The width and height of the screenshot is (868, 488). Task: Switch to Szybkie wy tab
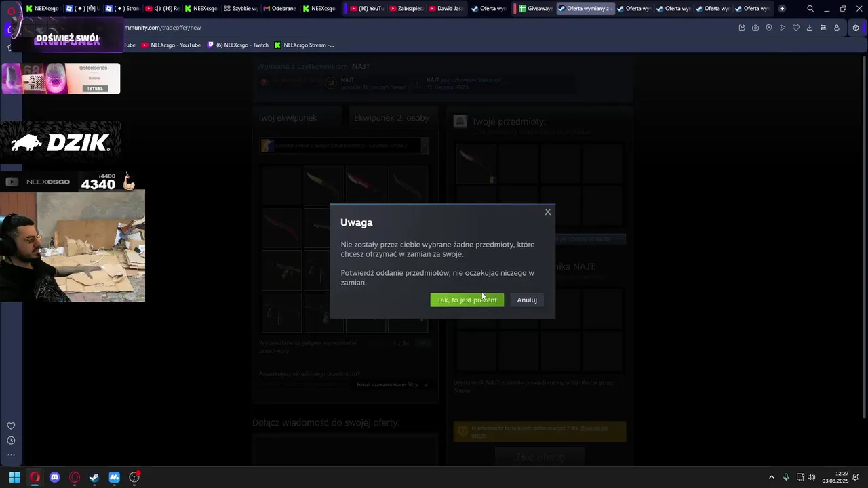click(x=240, y=9)
